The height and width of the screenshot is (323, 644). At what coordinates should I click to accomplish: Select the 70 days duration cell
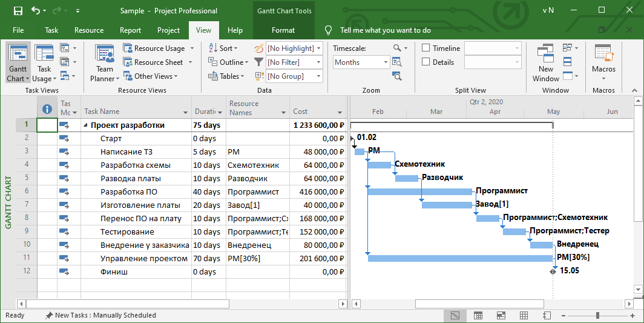[209, 258]
